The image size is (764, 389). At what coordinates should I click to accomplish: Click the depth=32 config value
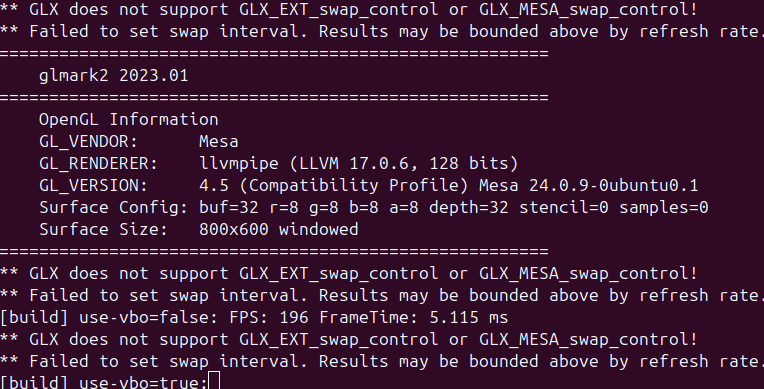tap(468, 208)
